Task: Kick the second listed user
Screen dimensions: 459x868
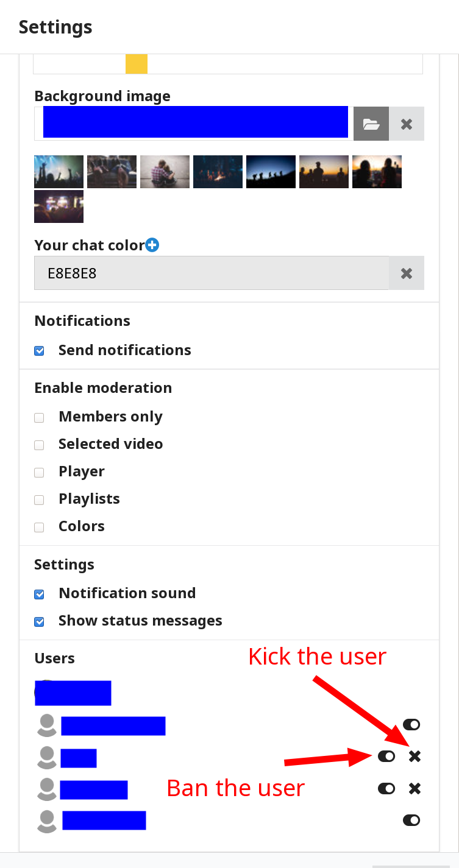Action: point(415,757)
